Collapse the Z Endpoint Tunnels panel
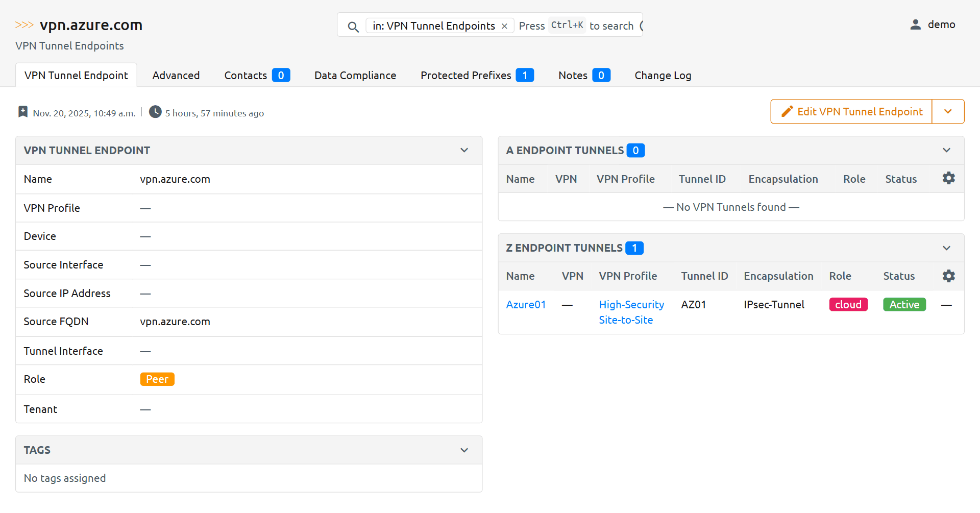This screenshot has height=513, width=980. (946, 248)
